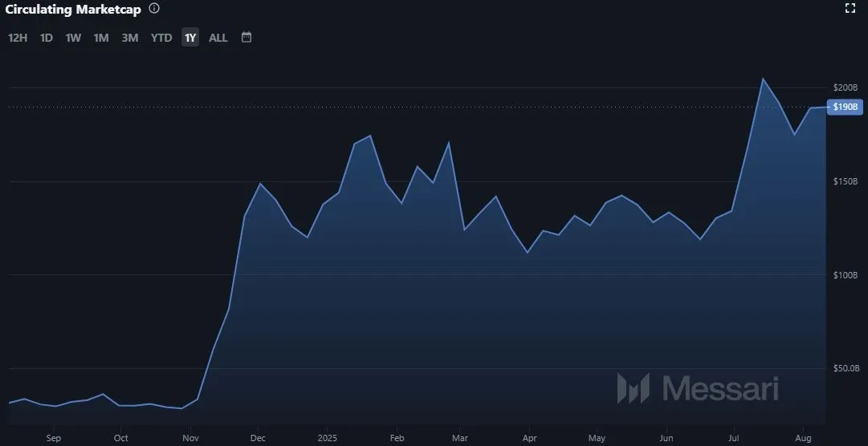868x446 pixels.
Task: Open the Circulating Marketcap info icon
Action: coord(154,8)
